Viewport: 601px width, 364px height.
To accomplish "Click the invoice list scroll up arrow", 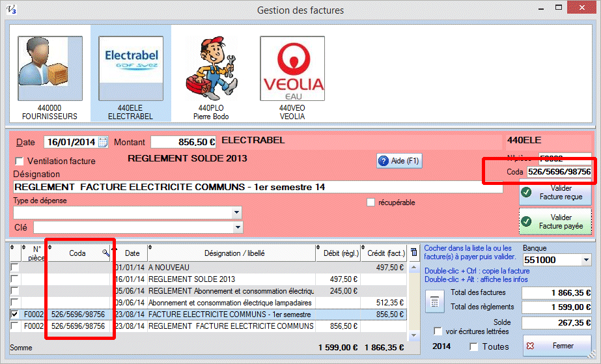I will click(x=414, y=268).
